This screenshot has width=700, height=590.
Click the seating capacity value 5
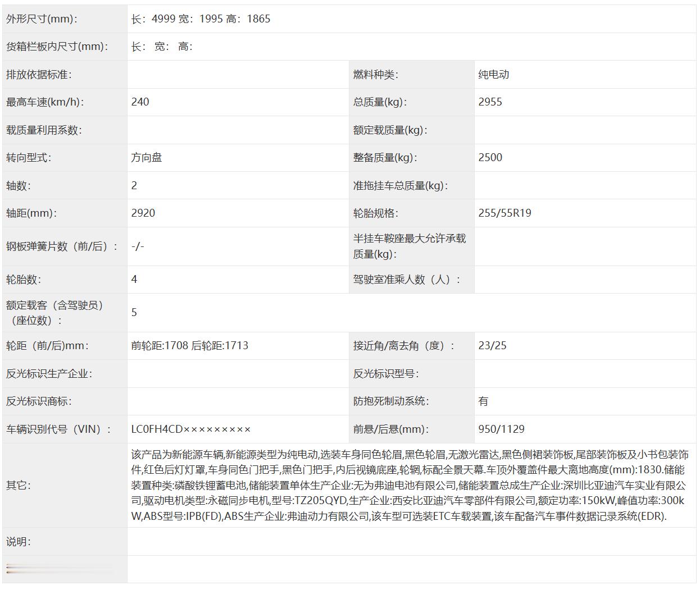point(134,312)
